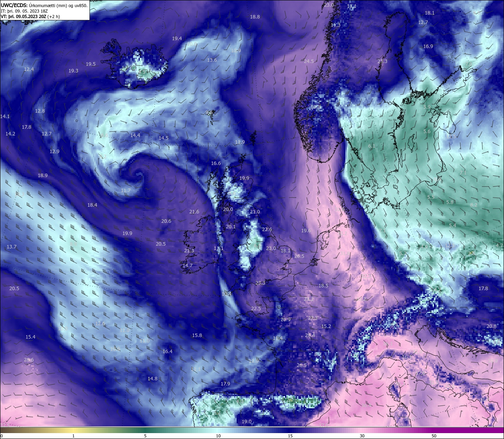Click the map value 18.9

tap(43, 176)
